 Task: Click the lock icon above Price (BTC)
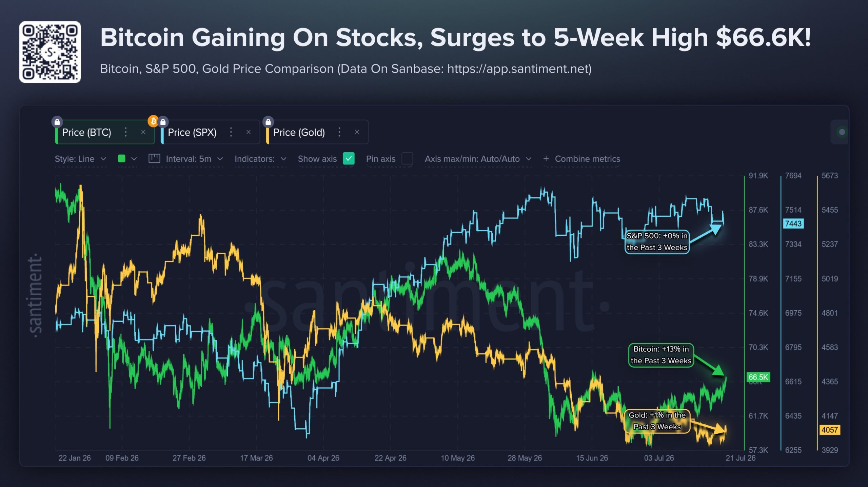[57, 122]
